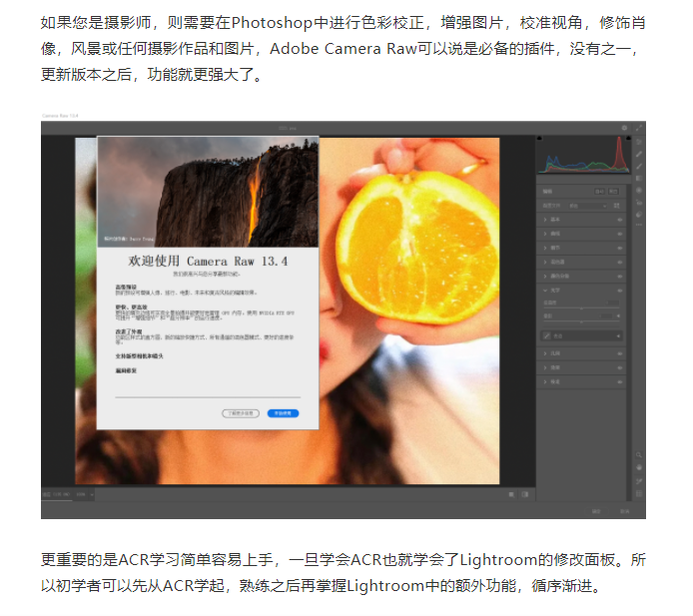The width and height of the screenshot is (693, 616).
Task: Toggle eye icon for 效果 (Effects) panel
Action: [x=620, y=367]
